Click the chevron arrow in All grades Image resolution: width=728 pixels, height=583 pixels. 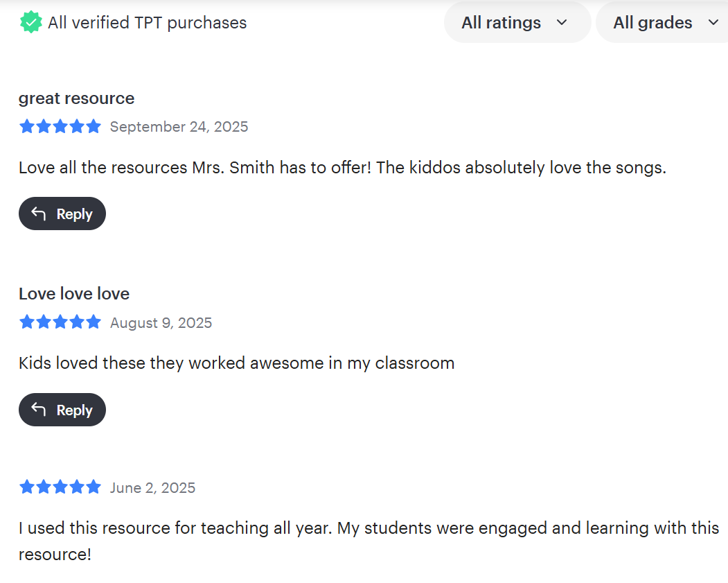713,22
